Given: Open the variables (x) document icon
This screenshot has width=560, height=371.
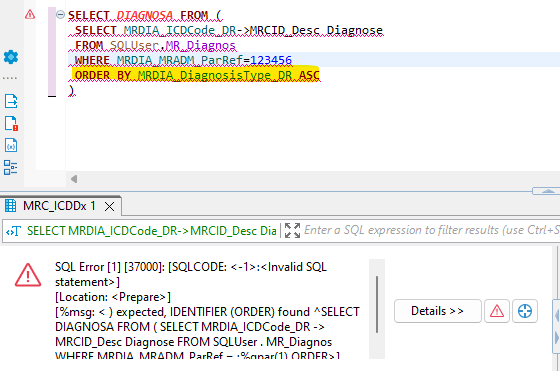Looking at the screenshot, I should click(x=11, y=145).
